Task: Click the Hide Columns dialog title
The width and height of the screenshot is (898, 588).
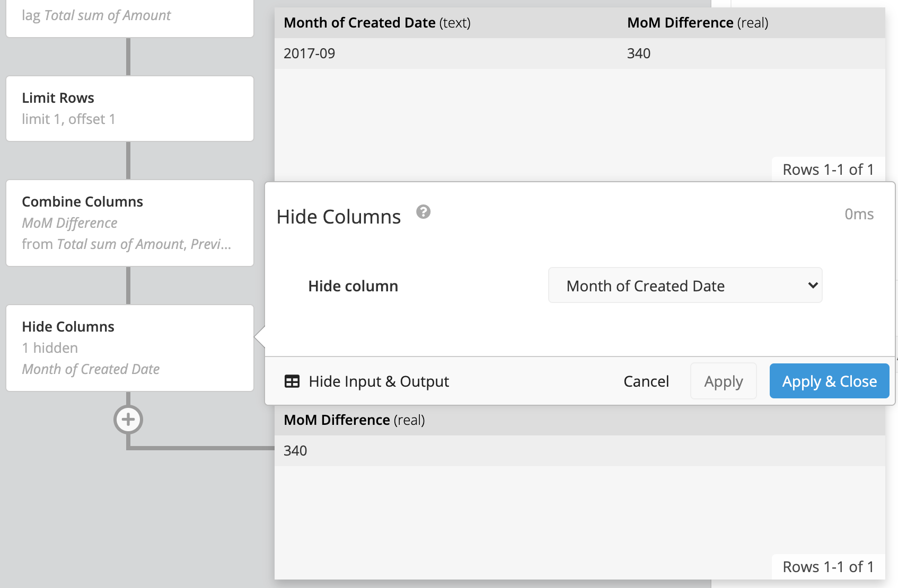Action: pos(339,217)
